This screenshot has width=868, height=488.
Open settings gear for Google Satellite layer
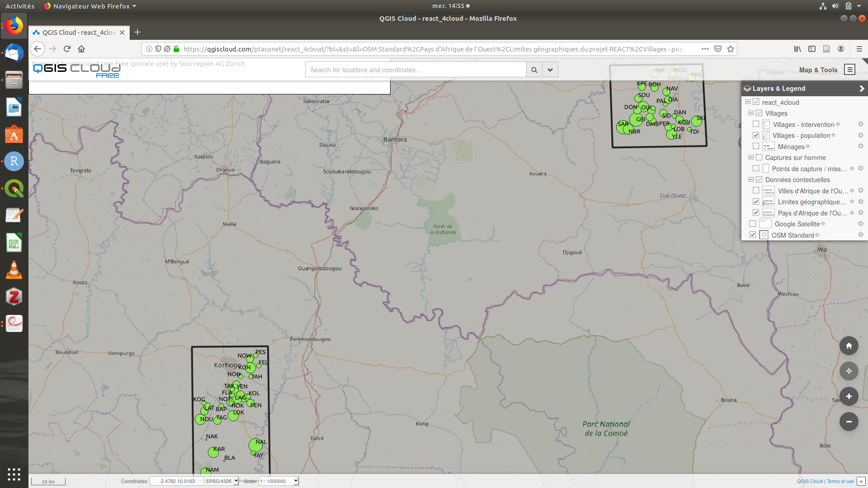[x=860, y=224]
